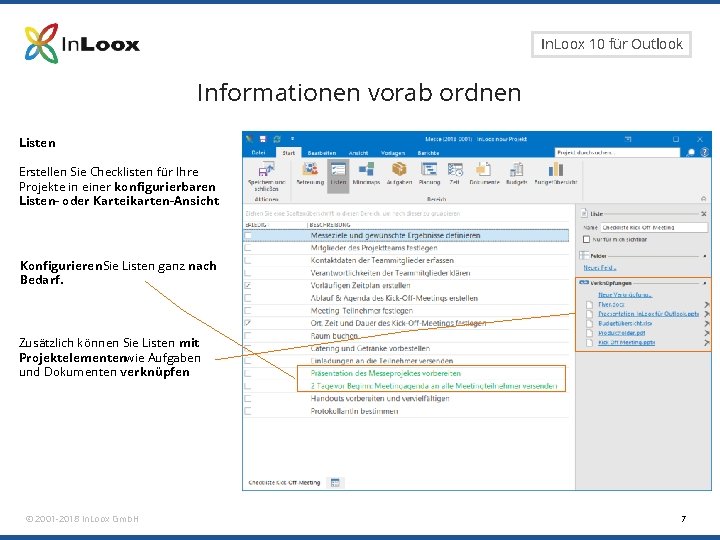
Task: Check the Kontaktdaten der Teammitglieder erfassen box
Action: pos(248,260)
